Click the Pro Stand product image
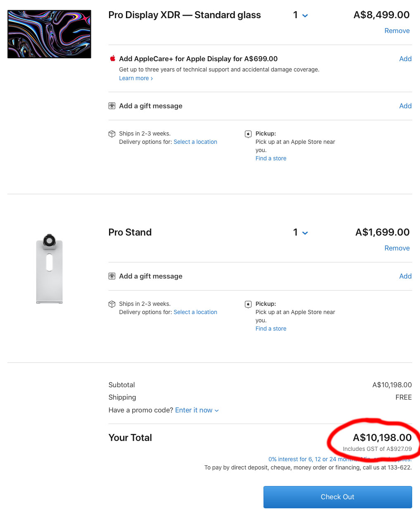 tap(49, 269)
